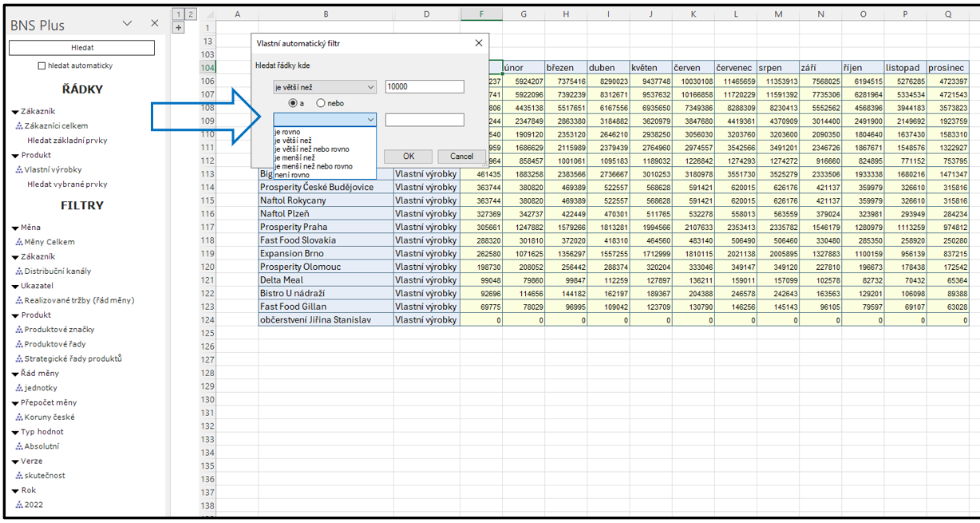Click the 'únor' column heading cell
980x523 pixels.
[x=524, y=68]
